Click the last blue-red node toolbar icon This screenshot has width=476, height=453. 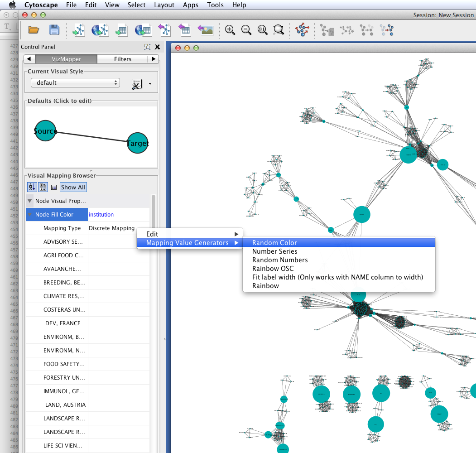point(387,30)
